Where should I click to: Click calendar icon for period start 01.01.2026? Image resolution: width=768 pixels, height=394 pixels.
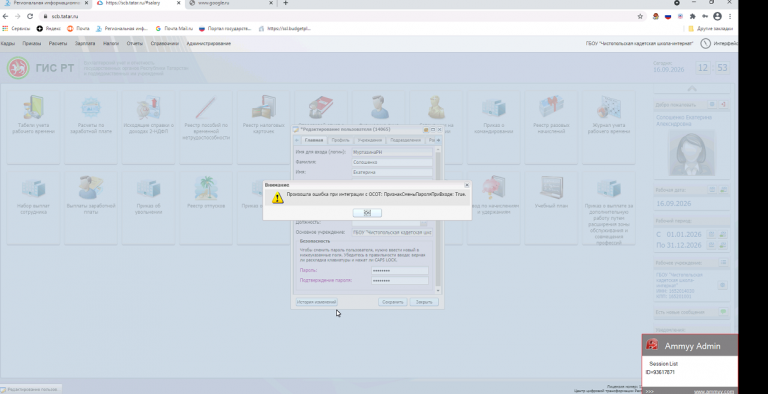[712, 235]
